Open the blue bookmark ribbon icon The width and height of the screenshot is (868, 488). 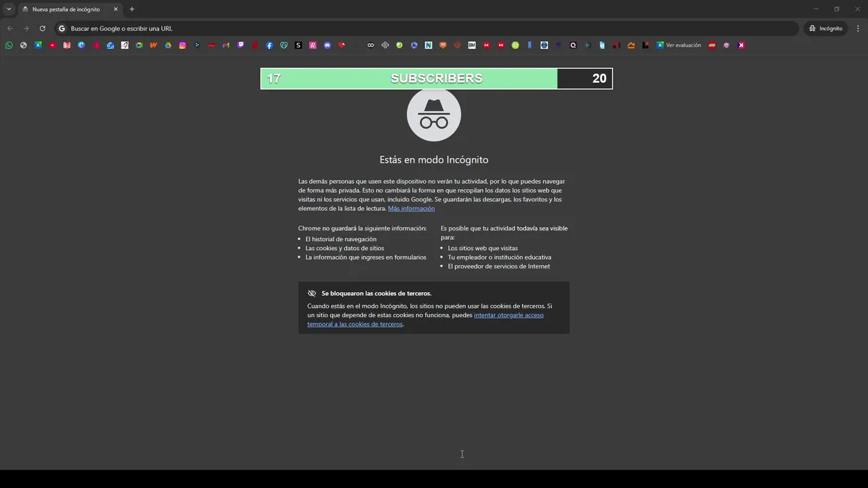(x=530, y=45)
